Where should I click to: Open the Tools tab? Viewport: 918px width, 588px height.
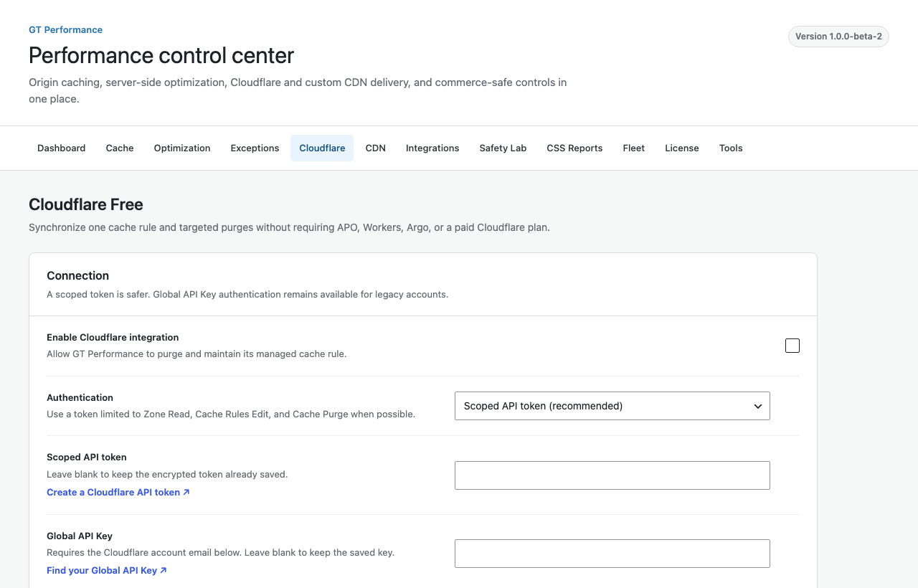[x=731, y=148]
